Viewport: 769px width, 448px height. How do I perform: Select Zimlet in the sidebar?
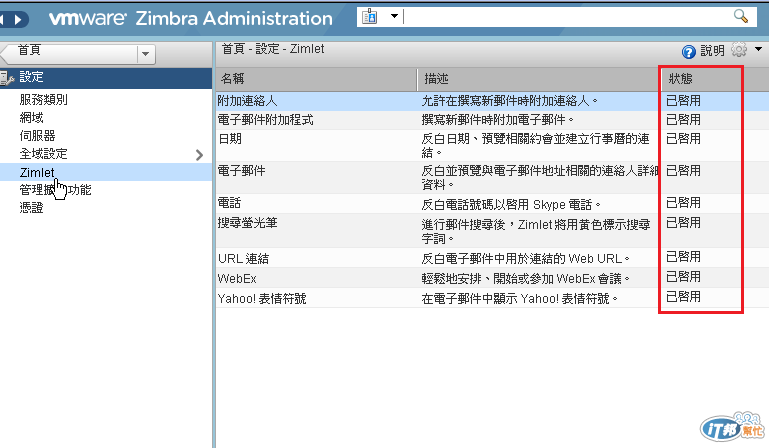coord(37,172)
